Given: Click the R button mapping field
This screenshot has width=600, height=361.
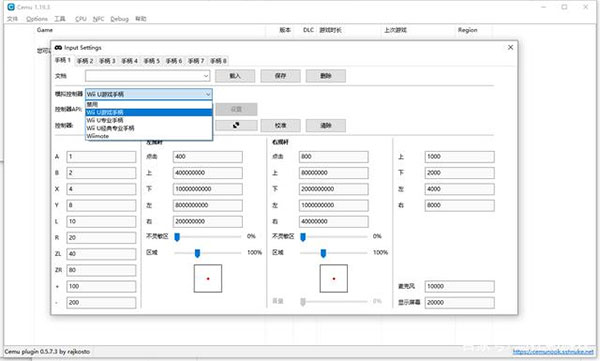Looking at the screenshot, I should pos(101,238).
